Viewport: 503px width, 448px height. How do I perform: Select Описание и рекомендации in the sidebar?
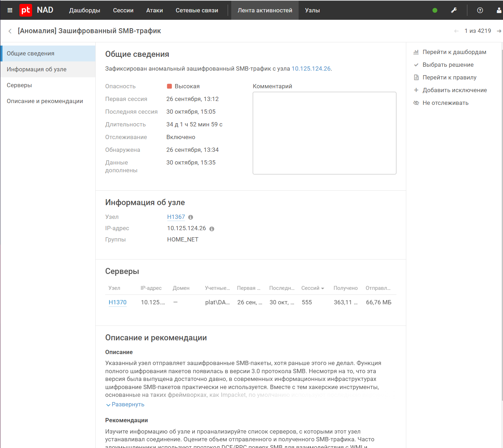click(48, 101)
